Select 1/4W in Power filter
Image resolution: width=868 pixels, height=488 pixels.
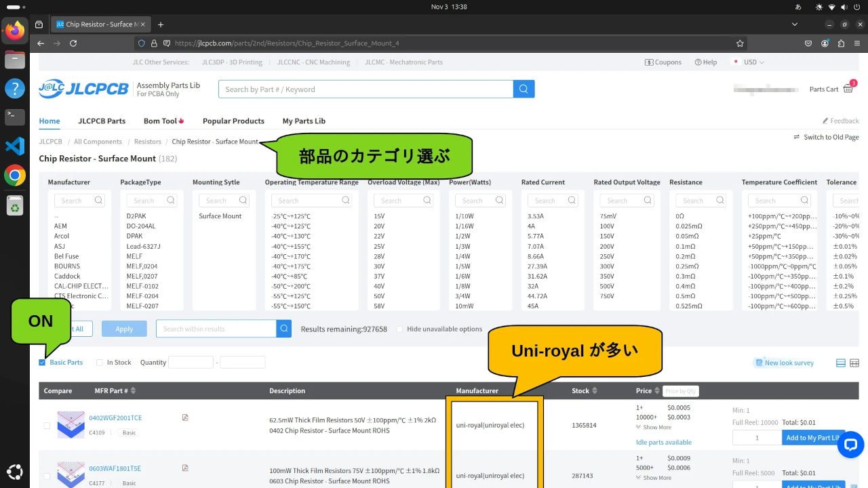coord(463,256)
